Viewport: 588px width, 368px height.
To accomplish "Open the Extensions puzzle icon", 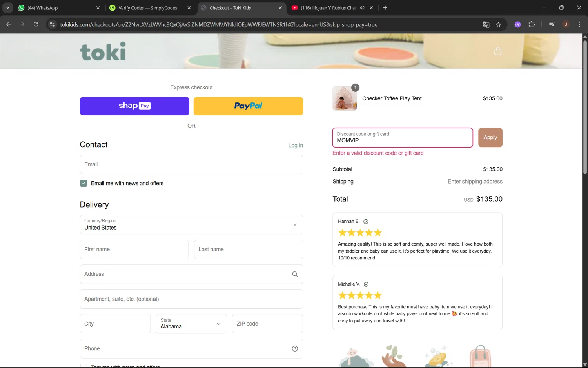I will 532,24.
